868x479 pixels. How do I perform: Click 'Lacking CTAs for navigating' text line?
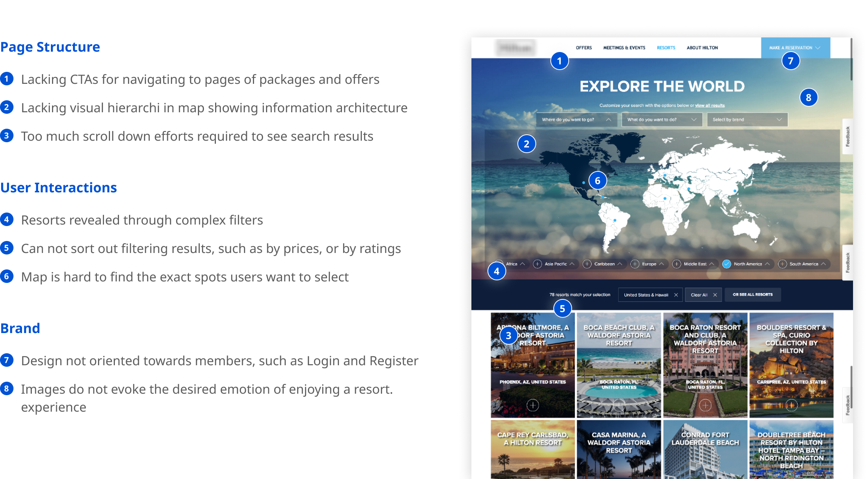pyautogui.click(x=200, y=79)
